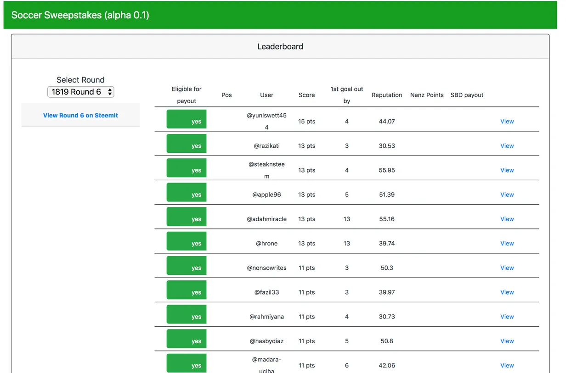Click green yes badge for @hasbydiaz
The width and height of the screenshot is (588, 373).
pyautogui.click(x=187, y=338)
